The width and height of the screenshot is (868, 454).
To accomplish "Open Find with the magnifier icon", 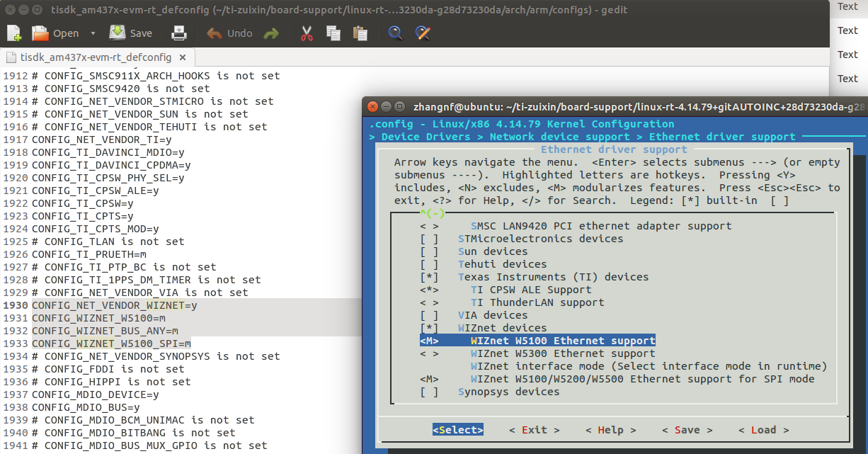I will coord(396,33).
